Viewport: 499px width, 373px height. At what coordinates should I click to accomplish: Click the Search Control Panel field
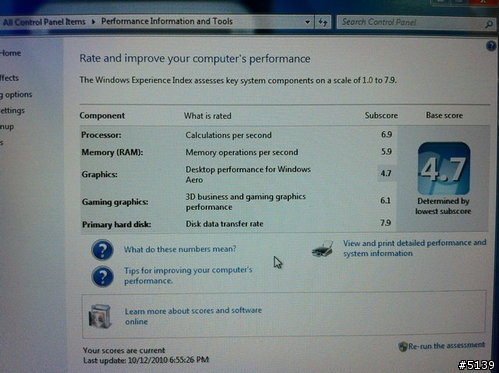click(411, 22)
